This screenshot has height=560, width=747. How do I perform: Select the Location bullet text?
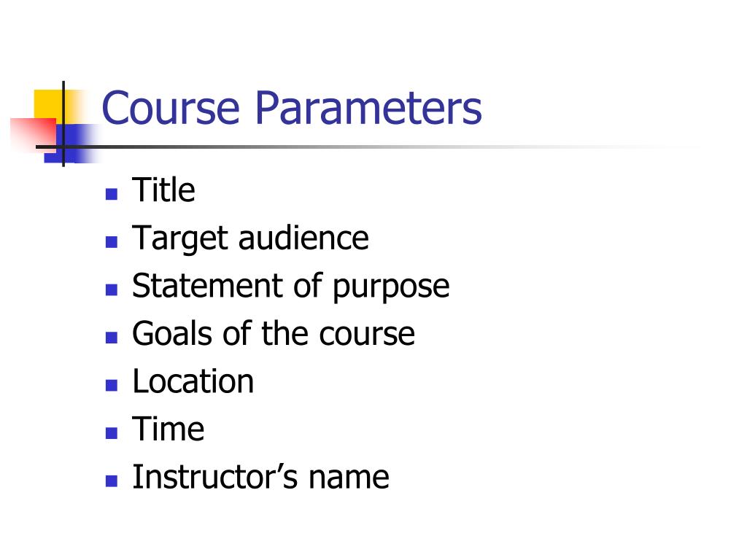193,381
